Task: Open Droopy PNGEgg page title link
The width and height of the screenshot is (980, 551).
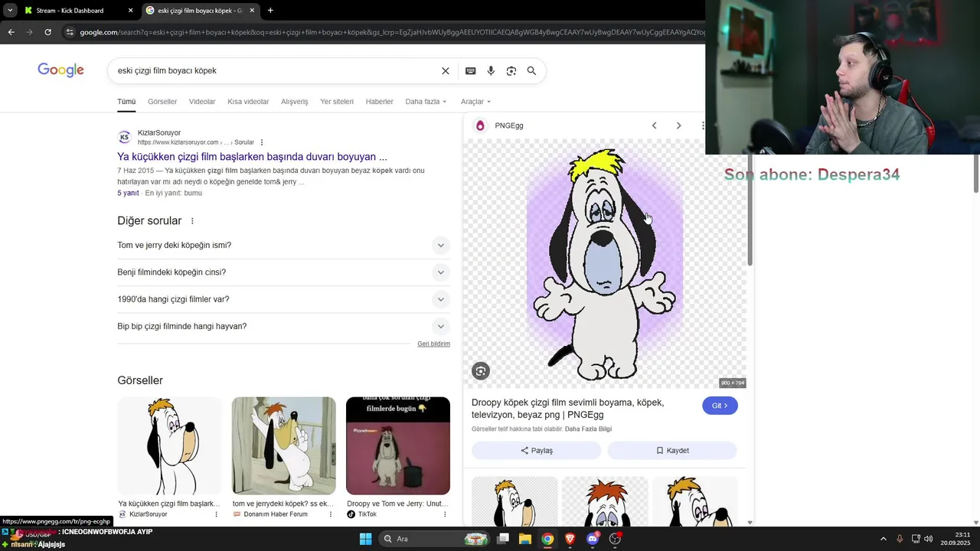Action: point(567,409)
